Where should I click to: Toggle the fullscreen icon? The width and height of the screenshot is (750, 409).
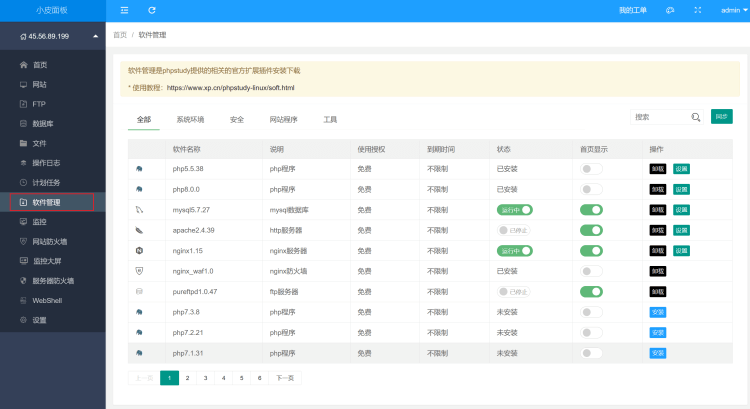click(698, 10)
